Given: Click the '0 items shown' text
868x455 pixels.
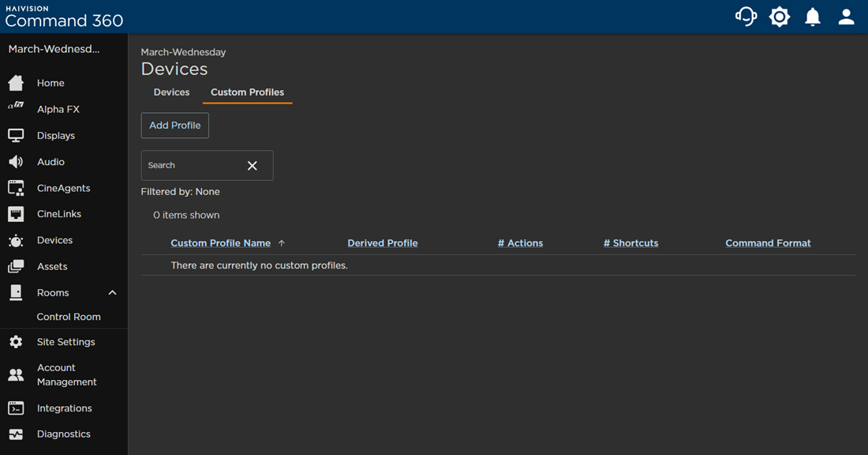Looking at the screenshot, I should [x=186, y=215].
